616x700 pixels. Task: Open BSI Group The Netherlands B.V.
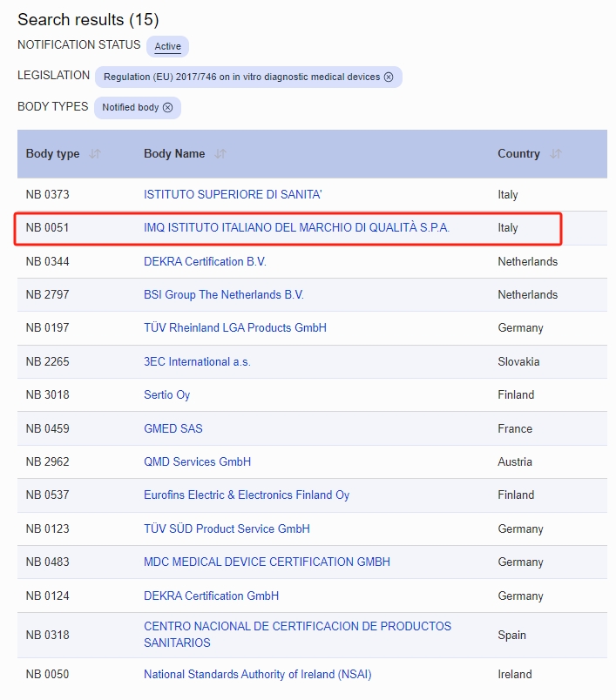(x=224, y=294)
